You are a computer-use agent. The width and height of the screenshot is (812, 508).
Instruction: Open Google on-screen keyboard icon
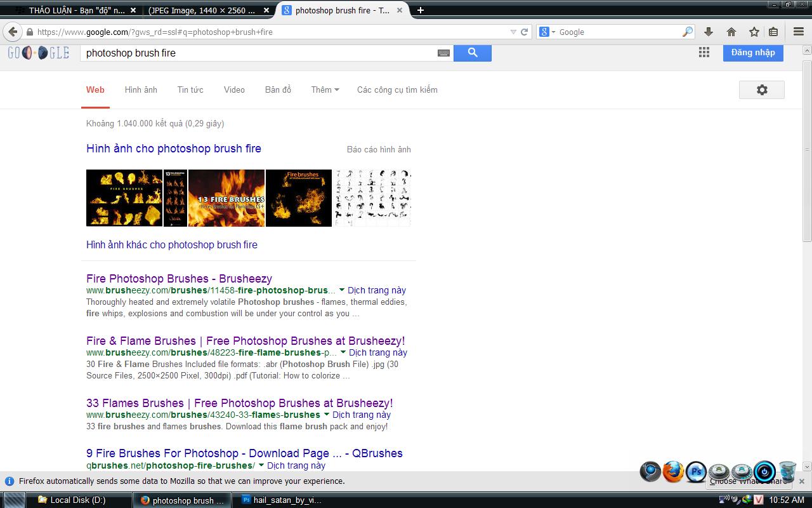pyautogui.click(x=444, y=53)
